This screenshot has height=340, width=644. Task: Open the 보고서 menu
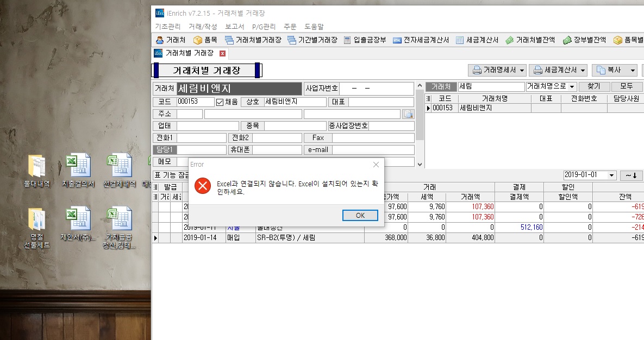pos(234,27)
